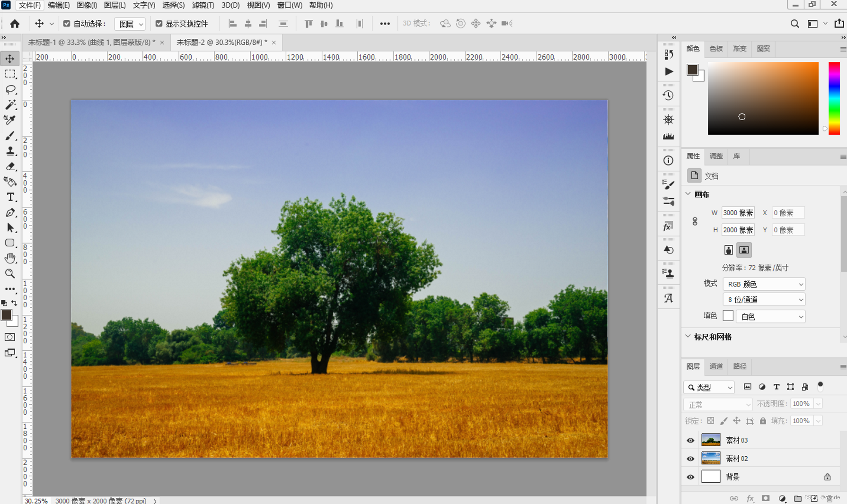Click the Share icon at top right
The image size is (847, 504).
click(x=839, y=23)
